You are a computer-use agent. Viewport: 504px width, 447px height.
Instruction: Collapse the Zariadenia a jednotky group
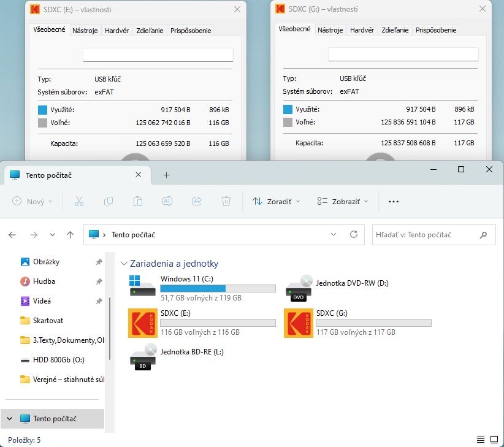pos(124,264)
